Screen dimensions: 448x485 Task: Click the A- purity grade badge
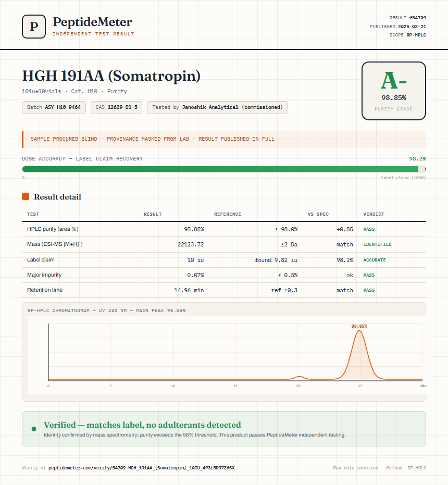click(x=393, y=91)
